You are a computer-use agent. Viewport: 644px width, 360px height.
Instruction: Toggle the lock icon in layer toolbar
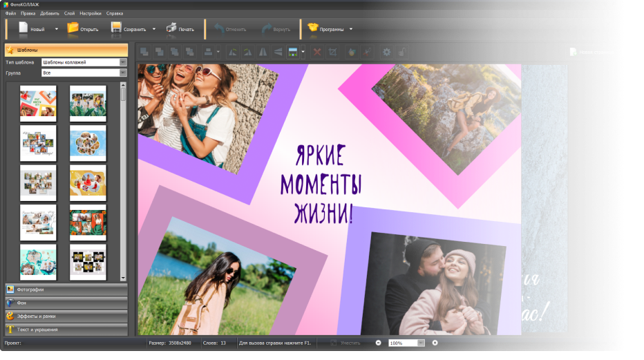(x=401, y=52)
